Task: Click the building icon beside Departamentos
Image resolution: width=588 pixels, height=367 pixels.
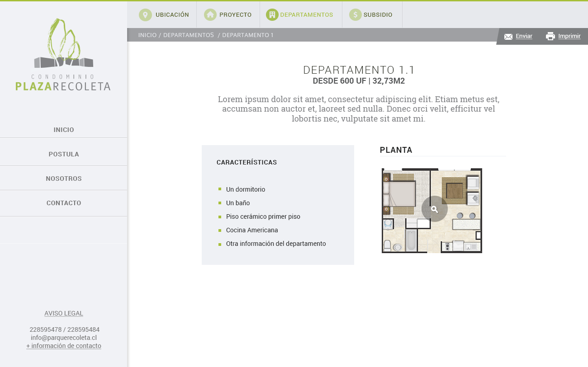Action: point(272,15)
